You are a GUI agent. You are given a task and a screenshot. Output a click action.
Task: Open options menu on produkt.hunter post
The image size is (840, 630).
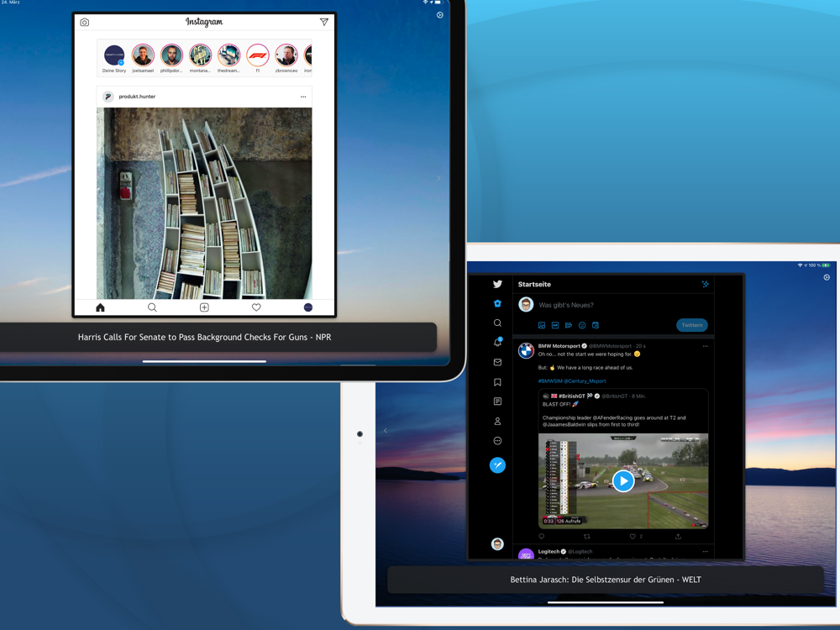pyautogui.click(x=303, y=97)
